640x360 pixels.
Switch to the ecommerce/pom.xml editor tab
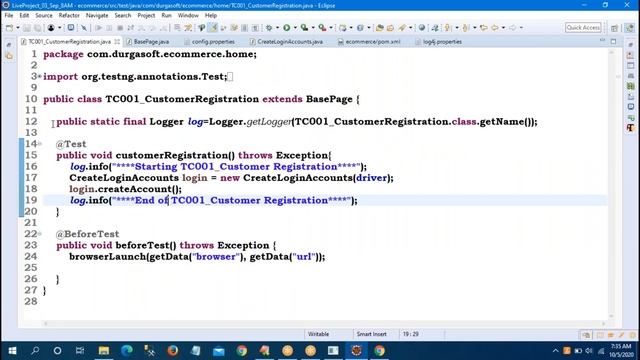(x=369, y=42)
